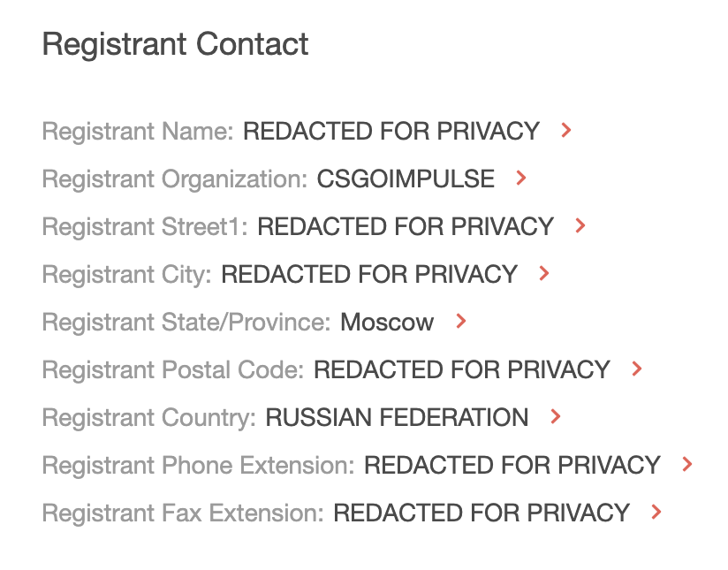Click the Registrant Organization field label
The image size is (728, 570).
click(x=175, y=179)
